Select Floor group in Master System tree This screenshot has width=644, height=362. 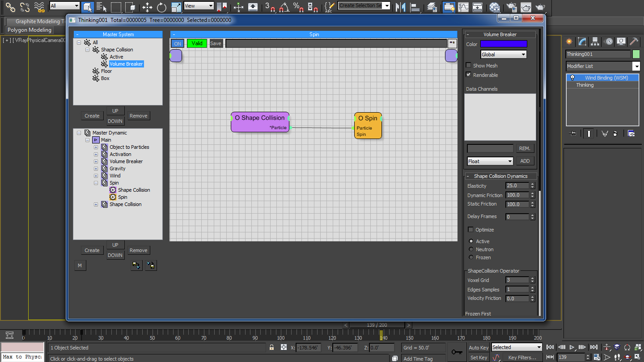(x=106, y=71)
